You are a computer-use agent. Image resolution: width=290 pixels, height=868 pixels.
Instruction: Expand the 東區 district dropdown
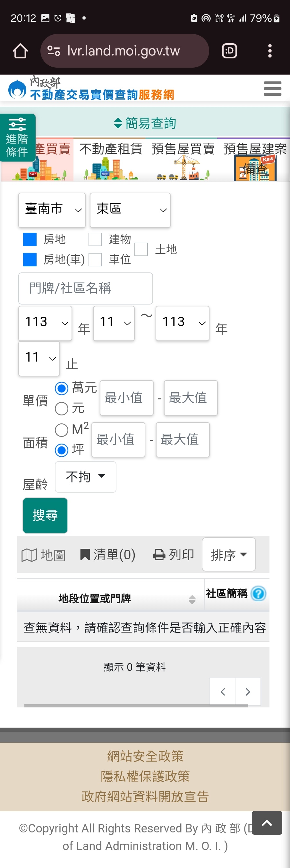130,210
